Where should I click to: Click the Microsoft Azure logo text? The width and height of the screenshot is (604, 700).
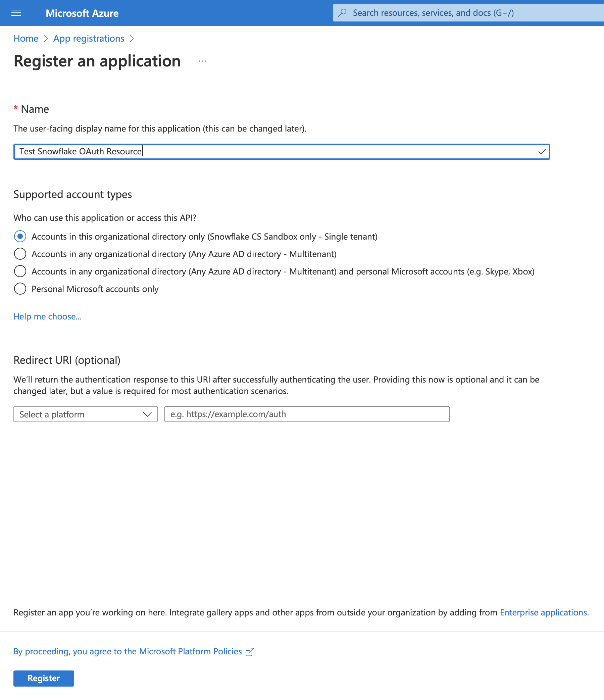coord(82,13)
